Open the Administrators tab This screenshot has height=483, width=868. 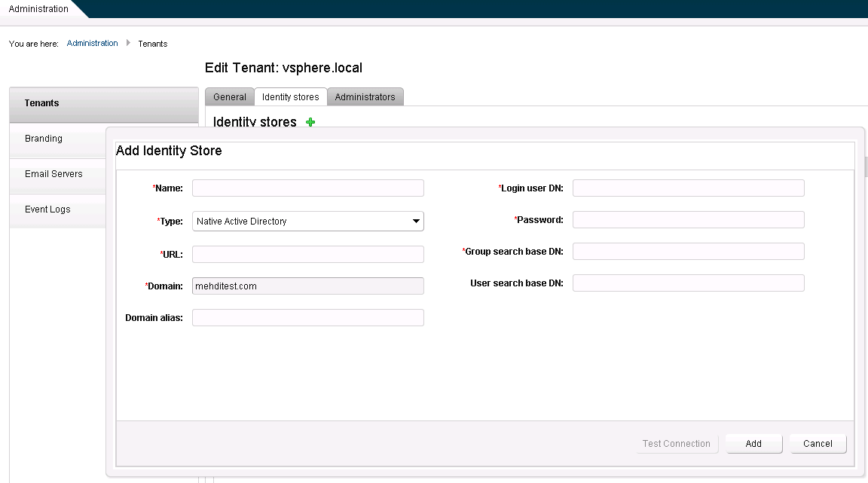point(365,97)
